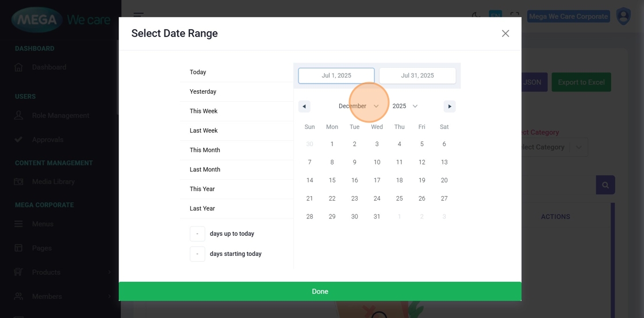Click the hamburger sidebar toggle
This screenshot has width=644, height=318.
(139, 16)
